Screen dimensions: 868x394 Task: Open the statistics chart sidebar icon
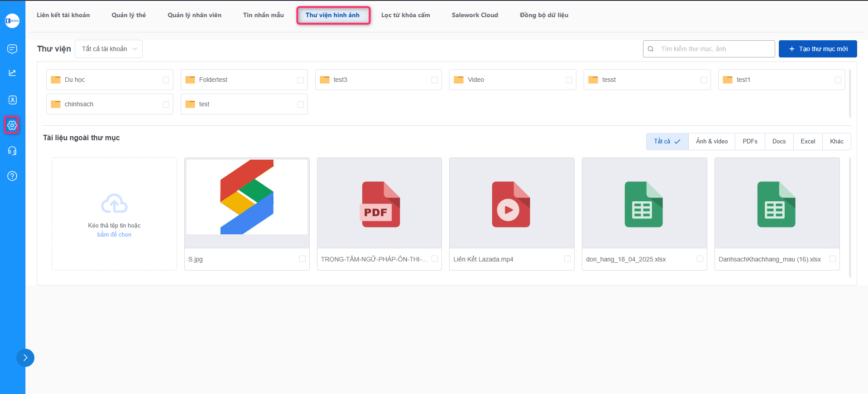[12, 73]
